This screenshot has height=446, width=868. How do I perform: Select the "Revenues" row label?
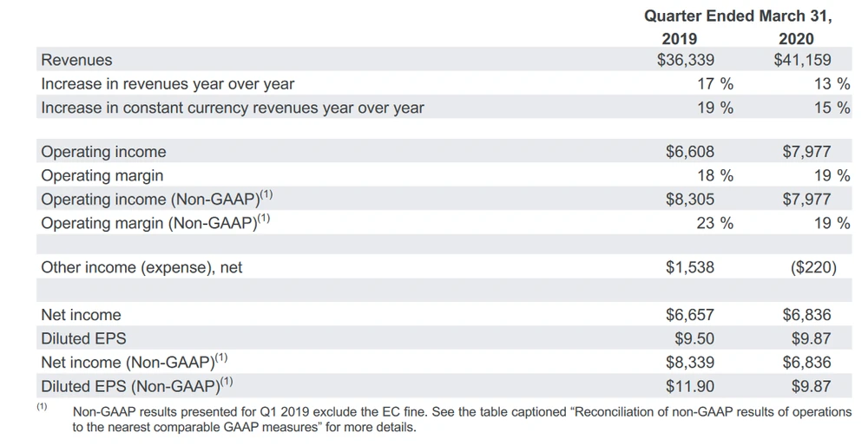point(76,61)
